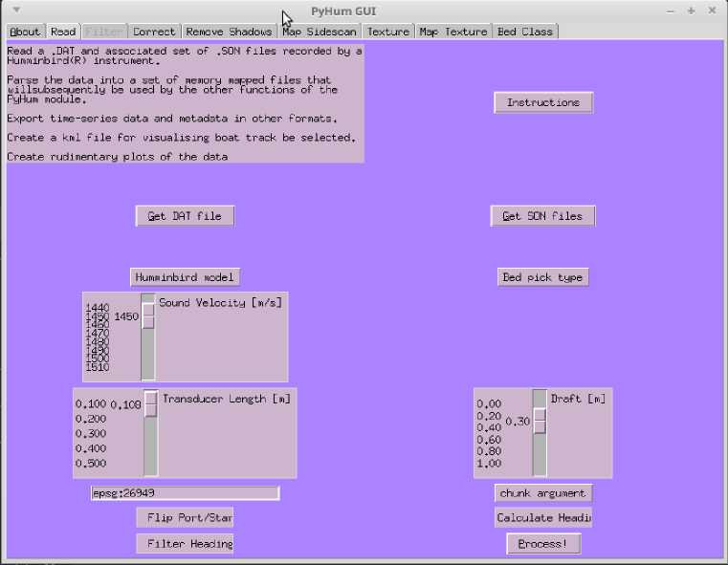Toggle the Flip Port/Star option
This screenshot has height=565, width=728.
(x=185, y=517)
